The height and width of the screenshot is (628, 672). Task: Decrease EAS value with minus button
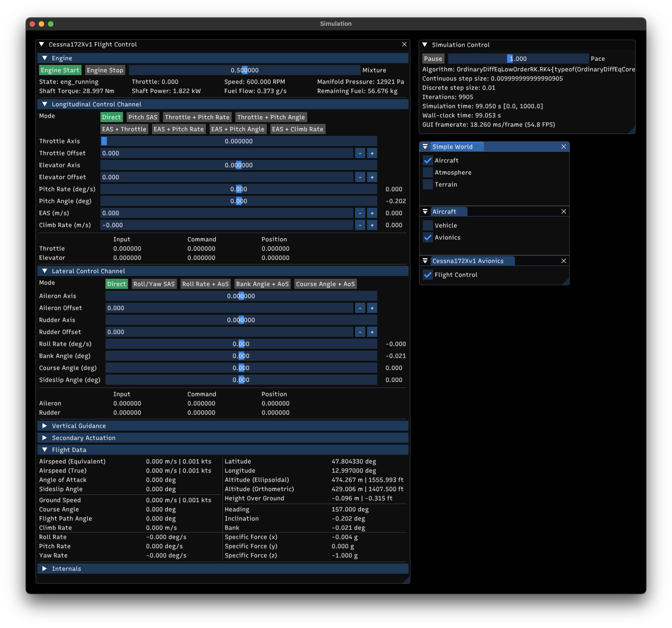[x=360, y=213]
